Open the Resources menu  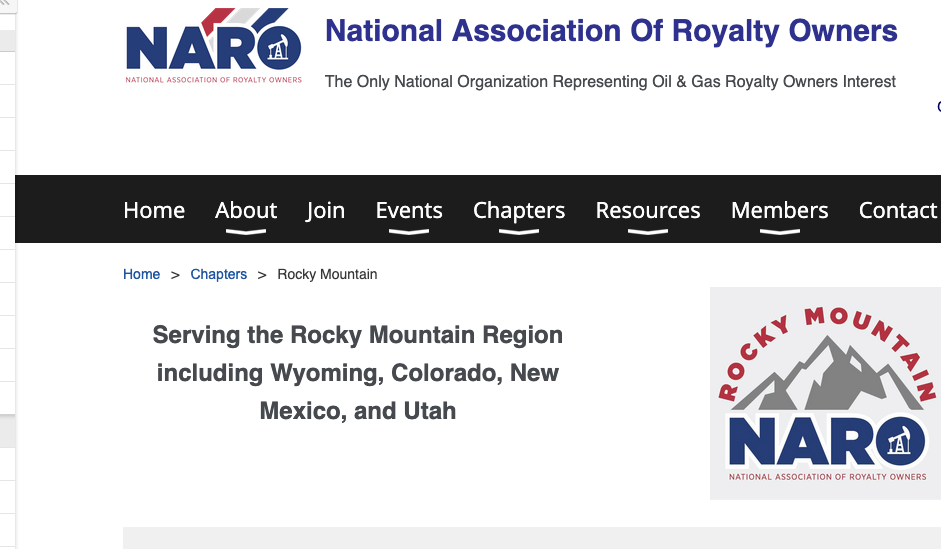(648, 211)
